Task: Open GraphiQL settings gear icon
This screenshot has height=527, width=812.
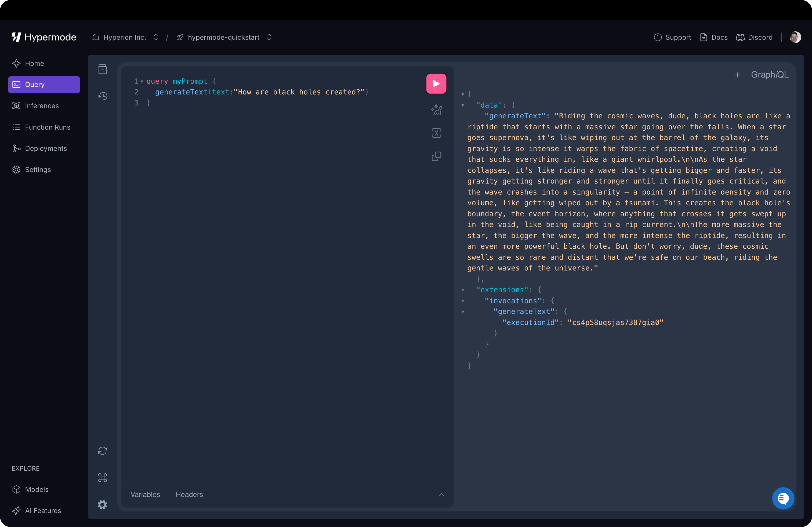Action: coord(103,505)
